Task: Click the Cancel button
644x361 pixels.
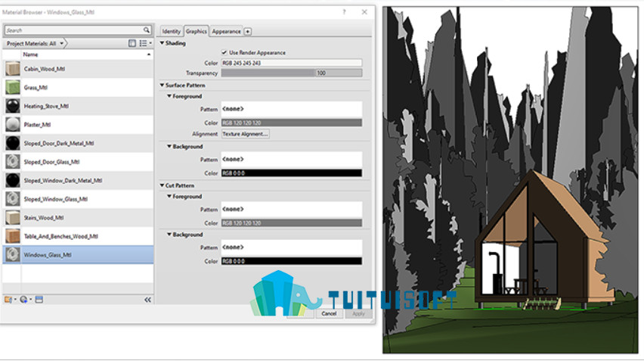Action: (329, 313)
